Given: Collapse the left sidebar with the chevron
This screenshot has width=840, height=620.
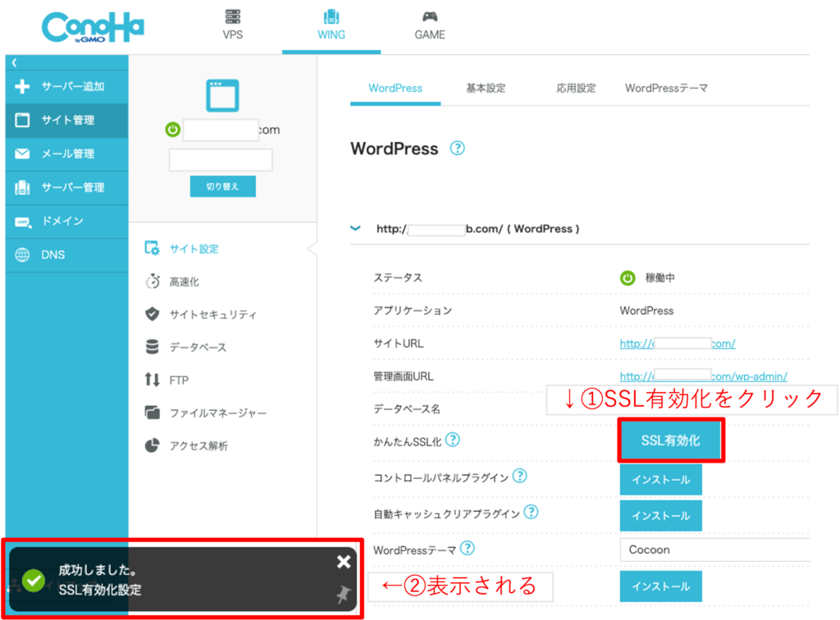Looking at the screenshot, I should 14,62.
